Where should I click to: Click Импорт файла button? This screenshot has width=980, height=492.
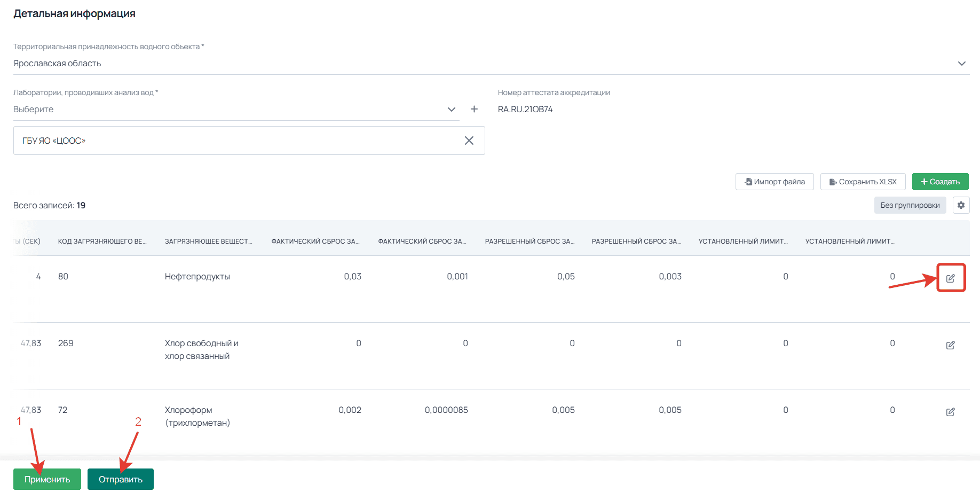774,182
